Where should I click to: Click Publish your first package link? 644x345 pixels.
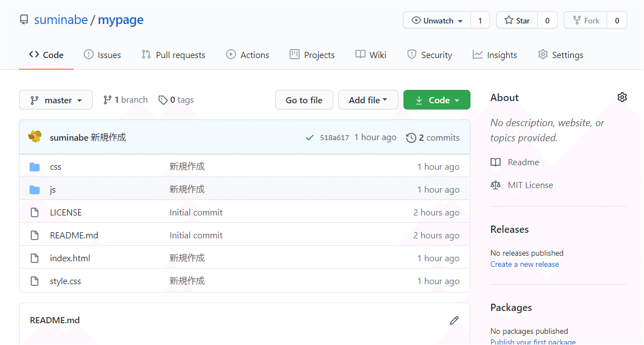[533, 341]
